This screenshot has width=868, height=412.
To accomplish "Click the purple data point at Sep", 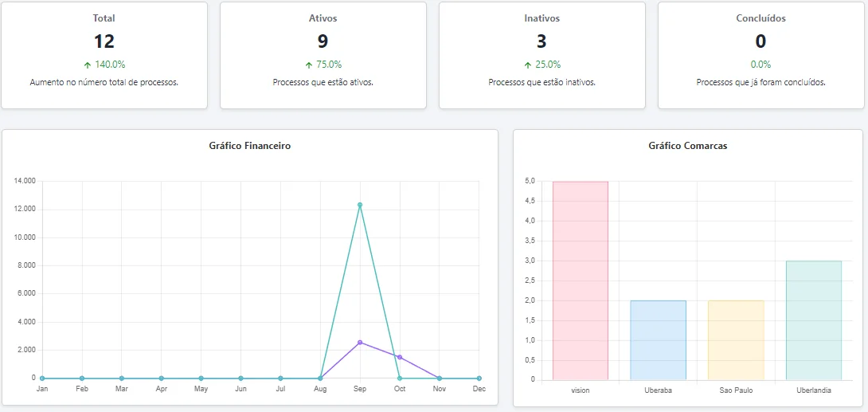I will click(x=360, y=343).
